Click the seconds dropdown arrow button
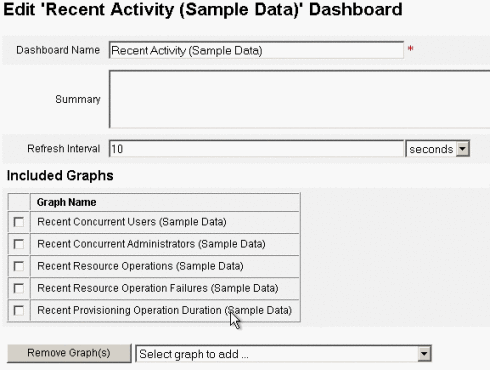The width and height of the screenshot is (490, 370). (463, 149)
